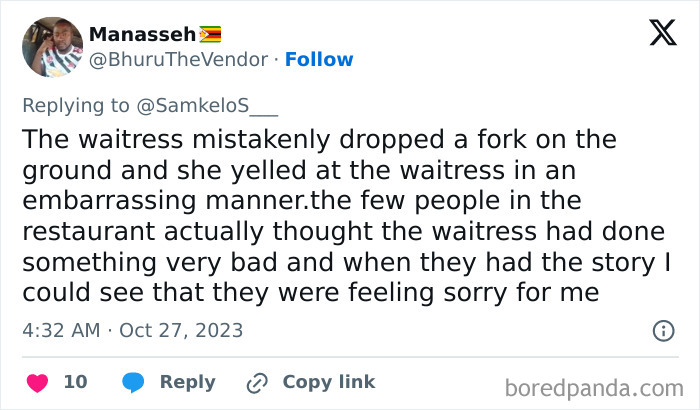700x410 pixels.
Task: Like the tweet with the heart icon
Action: point(37,382)
